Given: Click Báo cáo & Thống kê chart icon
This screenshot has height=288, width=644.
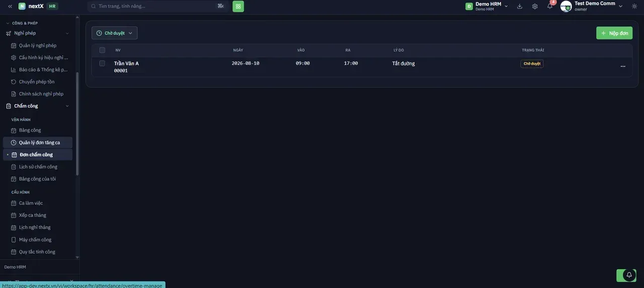Looking at the screenshot, I should pos(14,69).
